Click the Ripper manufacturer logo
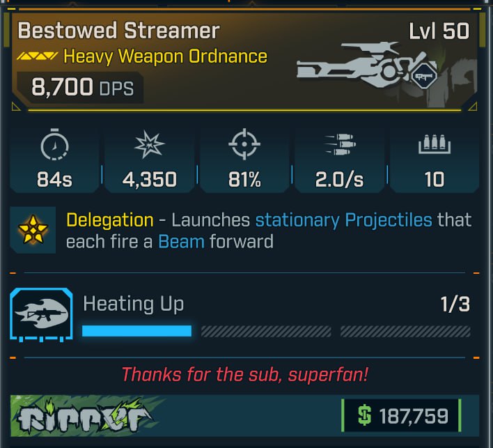The image size is (493, 448). click(x=85, y=416)
